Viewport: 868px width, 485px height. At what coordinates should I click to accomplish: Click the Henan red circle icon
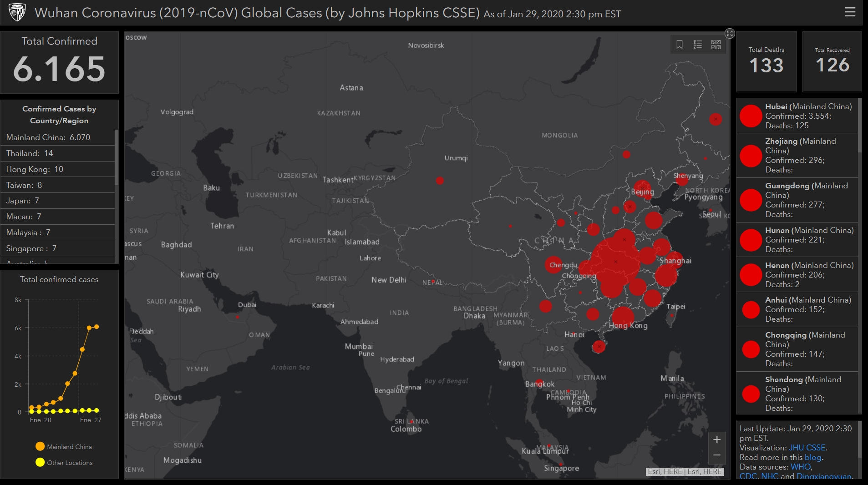coord(751,275)
